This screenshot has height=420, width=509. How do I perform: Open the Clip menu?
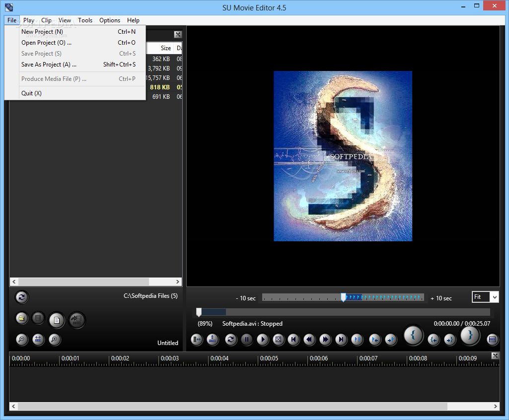46,20
